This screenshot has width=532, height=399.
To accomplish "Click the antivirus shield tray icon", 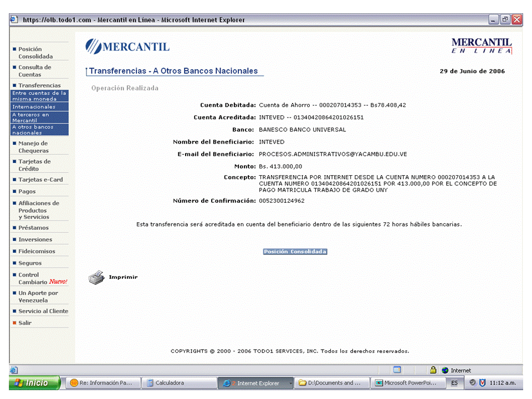I will point(482,383).
